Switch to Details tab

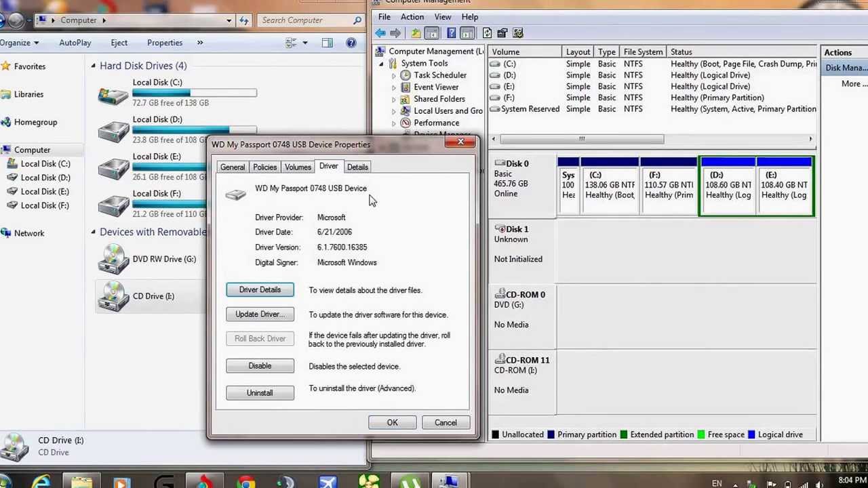pos(357,167)
